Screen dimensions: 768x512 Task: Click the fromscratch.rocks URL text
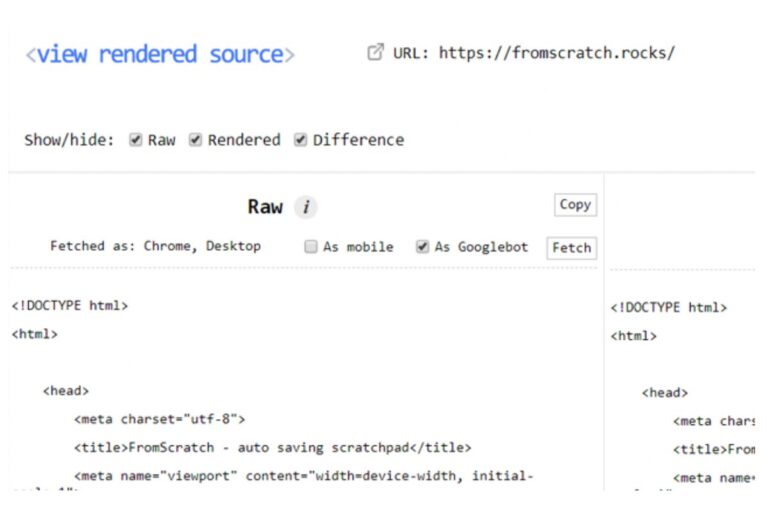tap(557, 53)
